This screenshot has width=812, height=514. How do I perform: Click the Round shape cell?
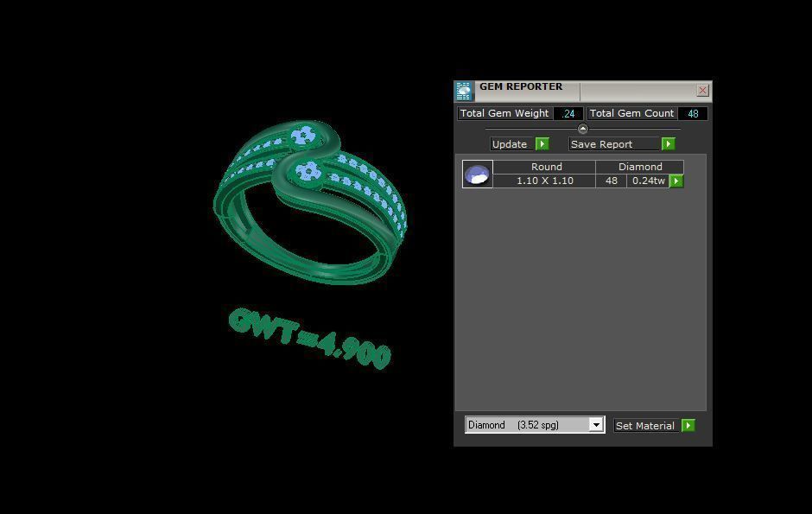coord(544,167)
